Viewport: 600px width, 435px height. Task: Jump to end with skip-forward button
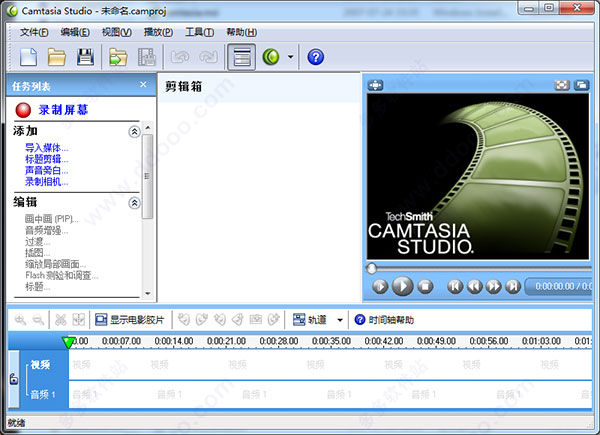click(513, 286)
